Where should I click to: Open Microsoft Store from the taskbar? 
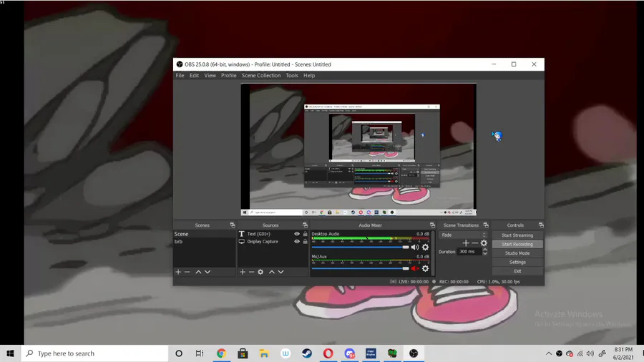tap(243, 353)
